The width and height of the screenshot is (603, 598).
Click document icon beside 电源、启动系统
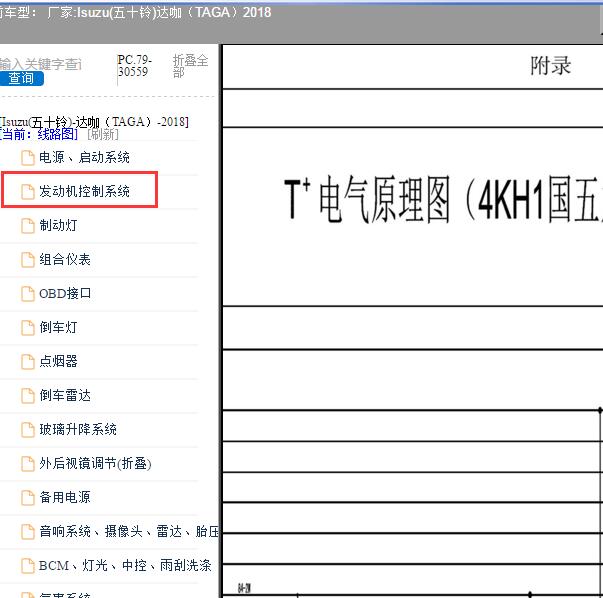click(x=27, y=158)
